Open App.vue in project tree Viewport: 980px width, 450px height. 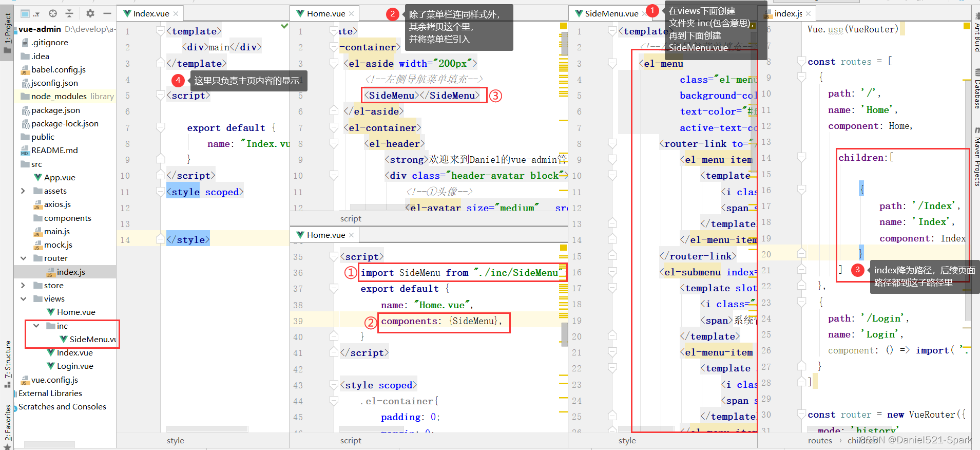pos(54,178)
